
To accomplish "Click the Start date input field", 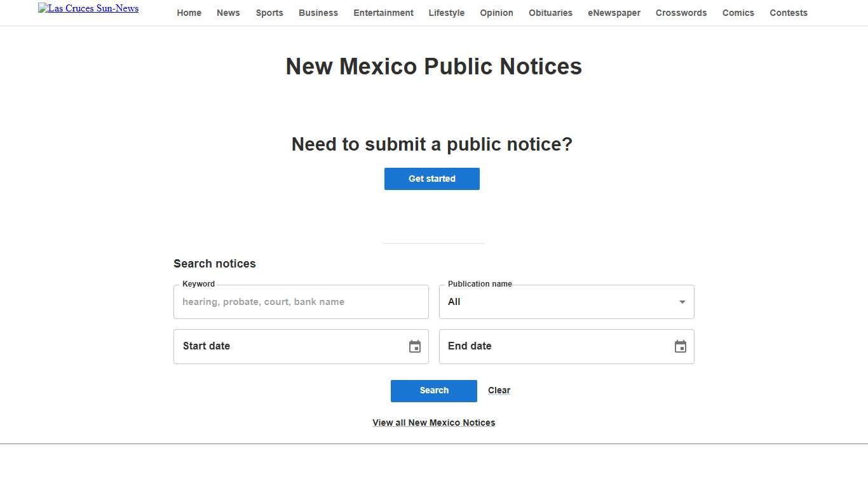I will tap(286, 346).
